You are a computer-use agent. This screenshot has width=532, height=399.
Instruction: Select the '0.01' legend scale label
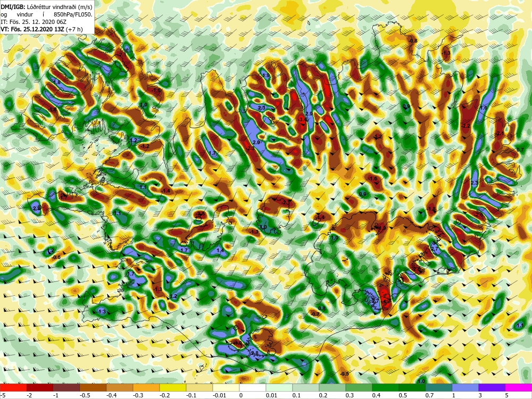pyautogui.click(x=271, y=395)
